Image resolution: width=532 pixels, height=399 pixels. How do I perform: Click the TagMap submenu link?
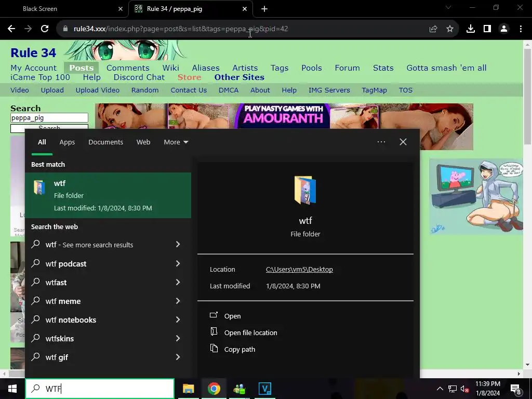[x=374, y=90]
